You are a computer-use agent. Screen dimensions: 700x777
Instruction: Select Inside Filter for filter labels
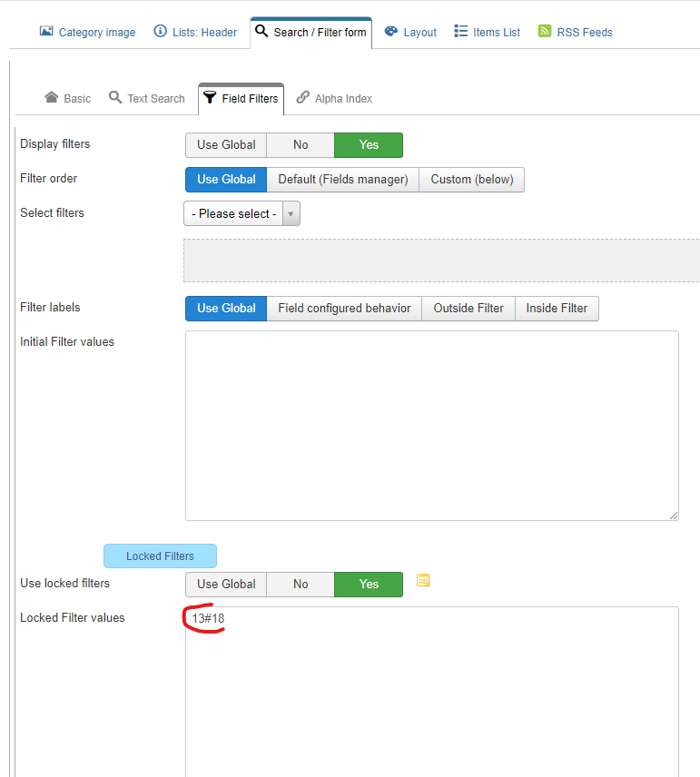click(x=557, y=309)
